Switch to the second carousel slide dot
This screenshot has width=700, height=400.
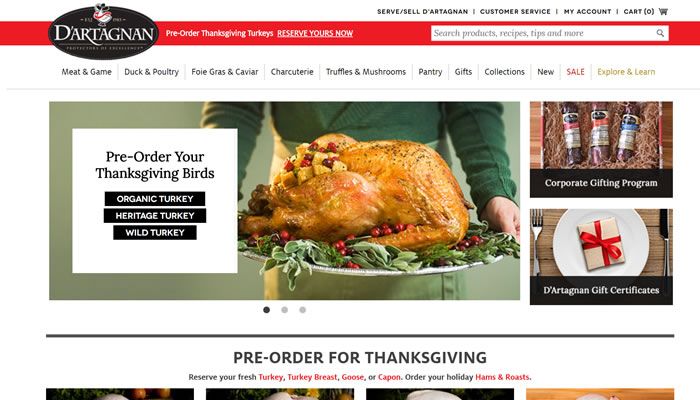[x=284, y=310]
